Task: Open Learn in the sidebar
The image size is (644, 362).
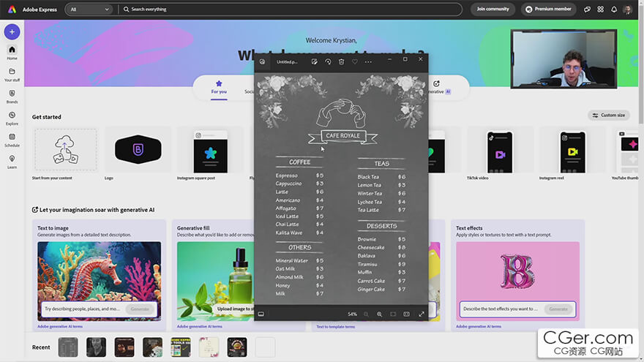Action: (x=12, y=162)
